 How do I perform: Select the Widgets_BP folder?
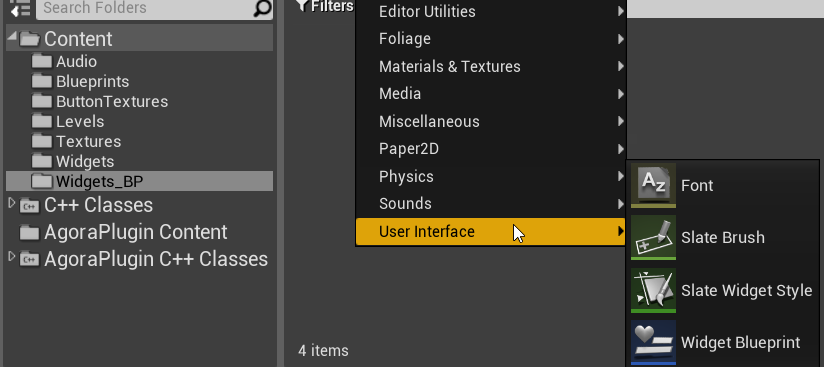(139, 181)
